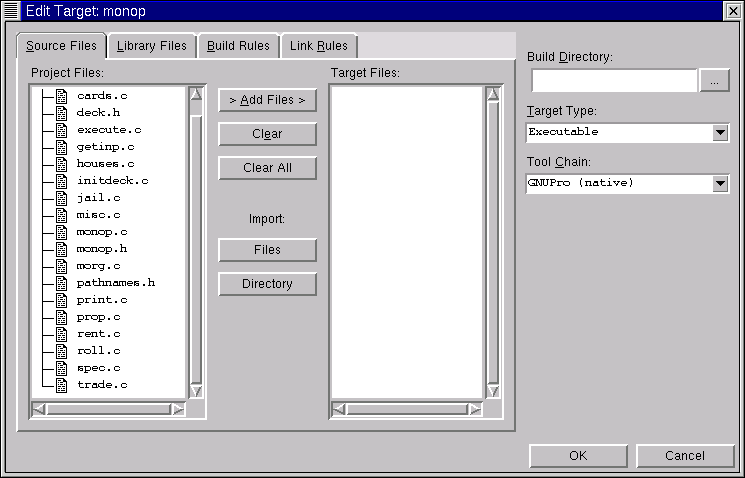Select the monop.c file name
Image resolution: width=745 pixels, height=478 pixels.
coord(102,232)
